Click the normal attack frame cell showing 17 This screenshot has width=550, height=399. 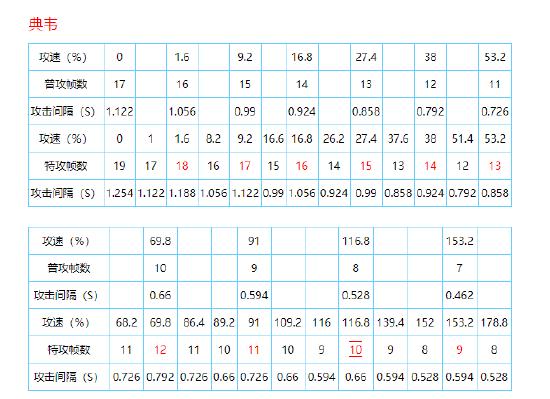pos(120,84)
